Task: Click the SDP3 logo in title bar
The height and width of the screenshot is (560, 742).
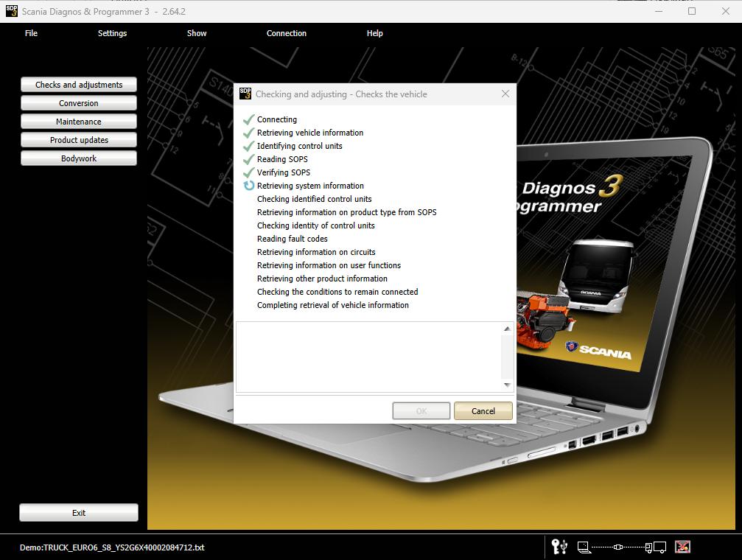Action: click(x=11, y=11)
